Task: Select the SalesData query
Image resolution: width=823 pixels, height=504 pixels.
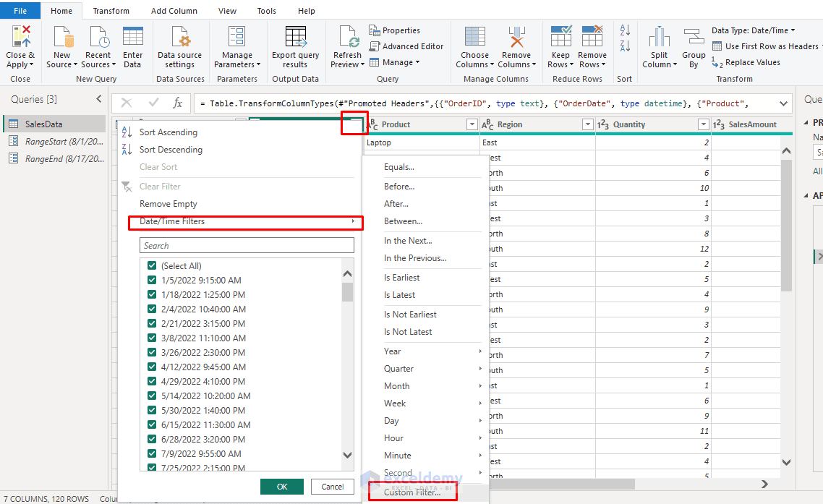Action: tap(54, 124)
